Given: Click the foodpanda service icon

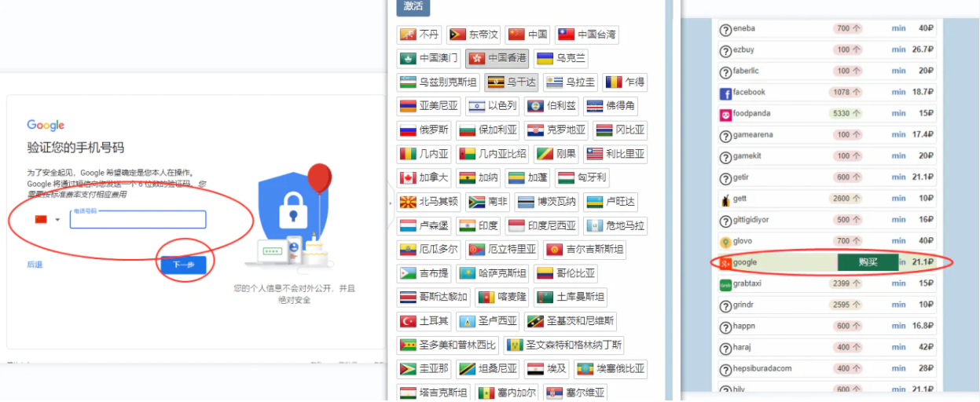Looking at the screenshot, I should [725, 115].
